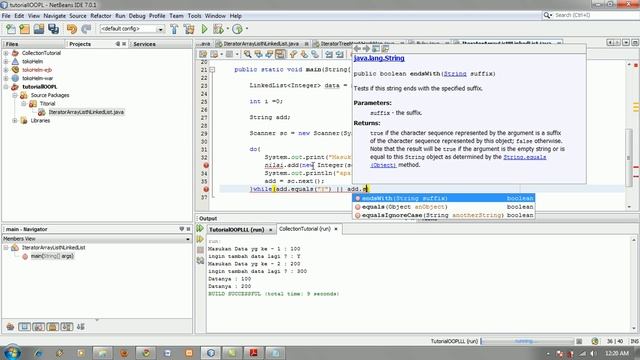Image resolution: width=640 pixels, height=360 pixels.
Task: Expand the tokoHelm-war project node
Action: click(6, 78)
